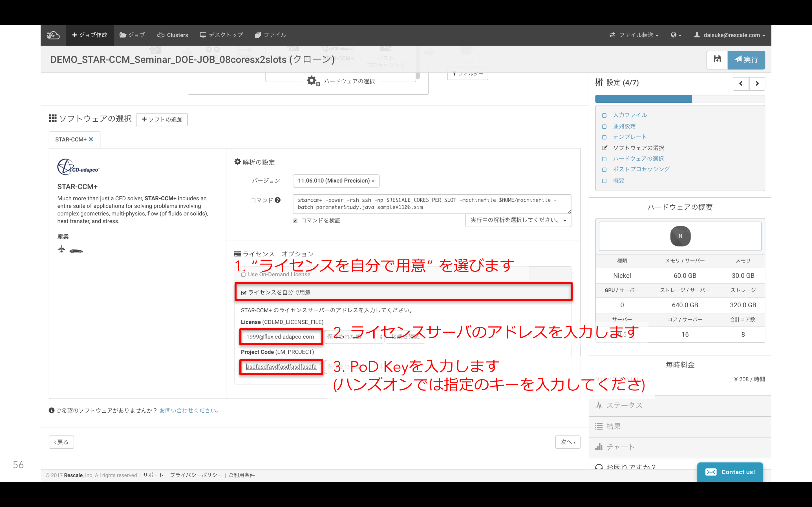
Task: Click the Rescale cloud logo icon
Action: pos(53,35)
